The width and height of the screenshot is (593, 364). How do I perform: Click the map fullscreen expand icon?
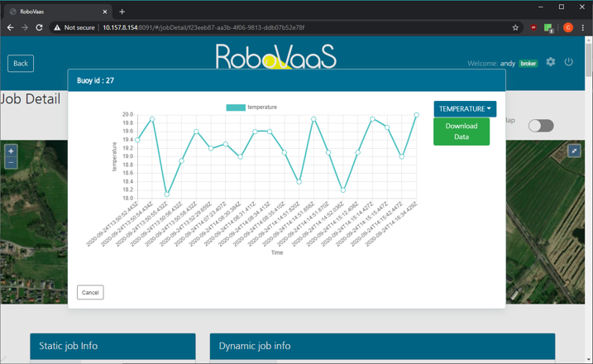[574, 151]
